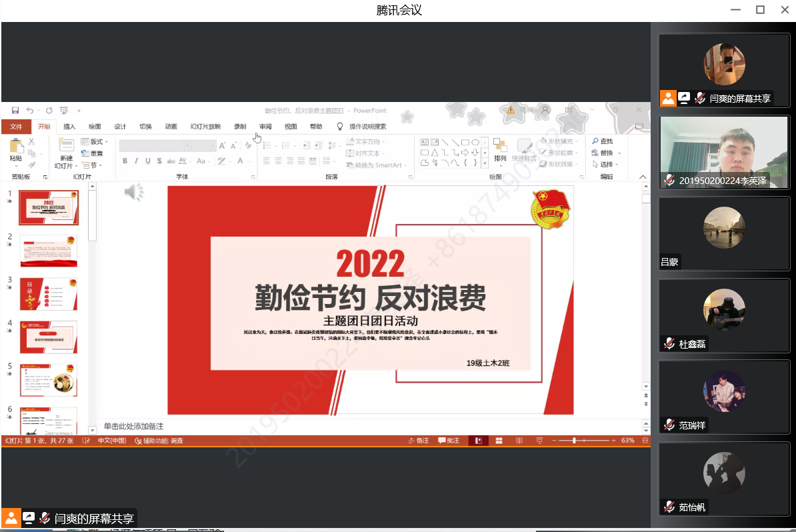Switch to the Slide Show tab
Image resolution: width=796 pixels, height=532 pixels.
[205, 127]
